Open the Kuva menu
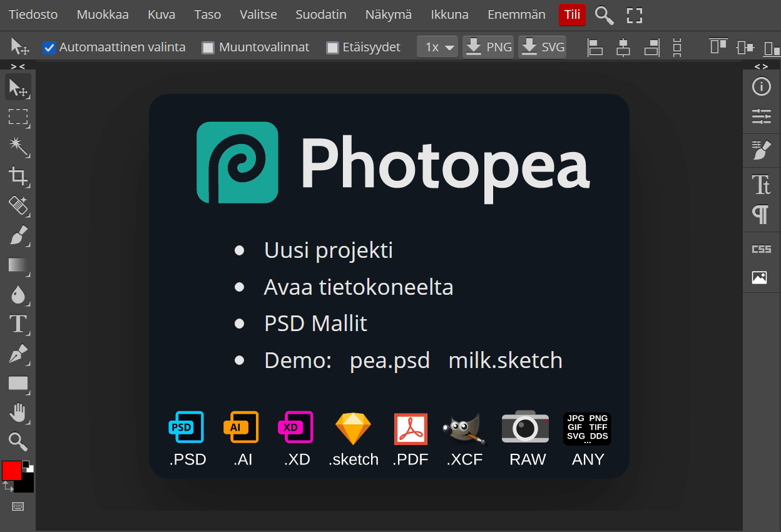The height and width of the screenshot is (532, 781). (161, 14)
